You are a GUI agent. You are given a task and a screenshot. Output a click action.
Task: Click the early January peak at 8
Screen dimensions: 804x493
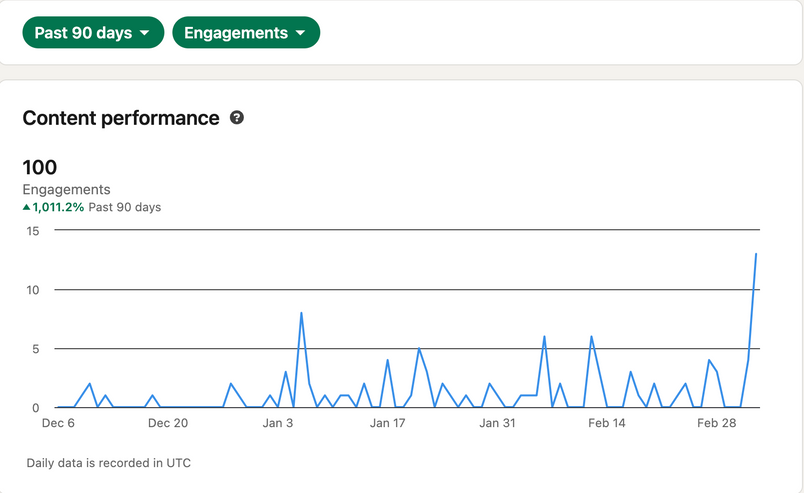pos(301,313)
